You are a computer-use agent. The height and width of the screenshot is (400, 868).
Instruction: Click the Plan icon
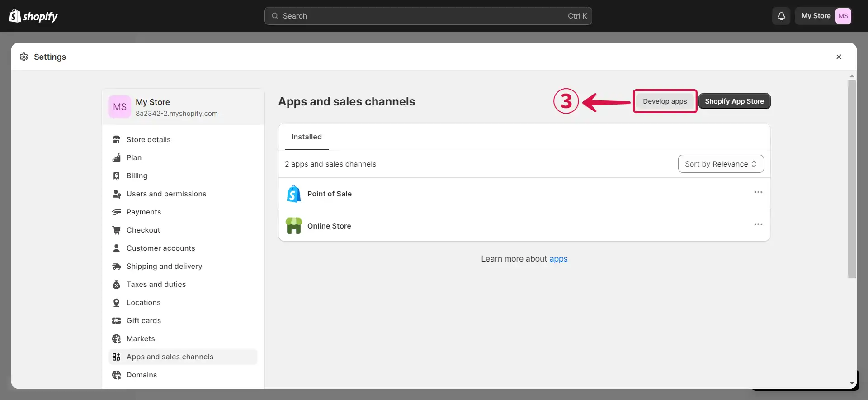[117, 157]
